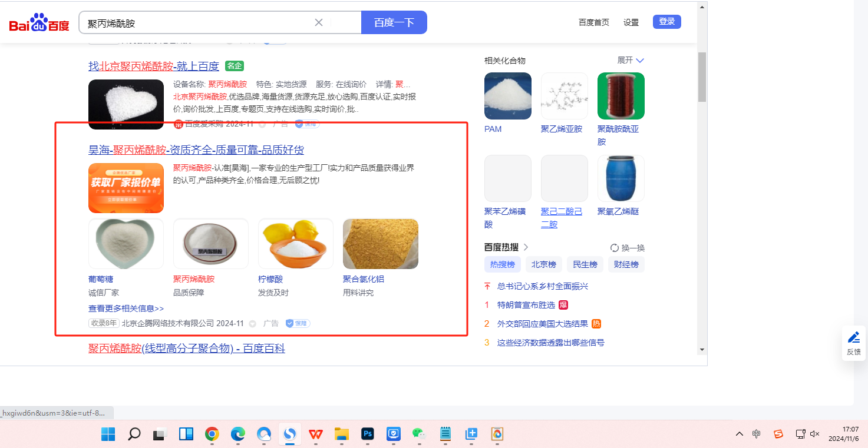
Task: Switch to the 北京榜 tab
Action: tap(544, 264)
